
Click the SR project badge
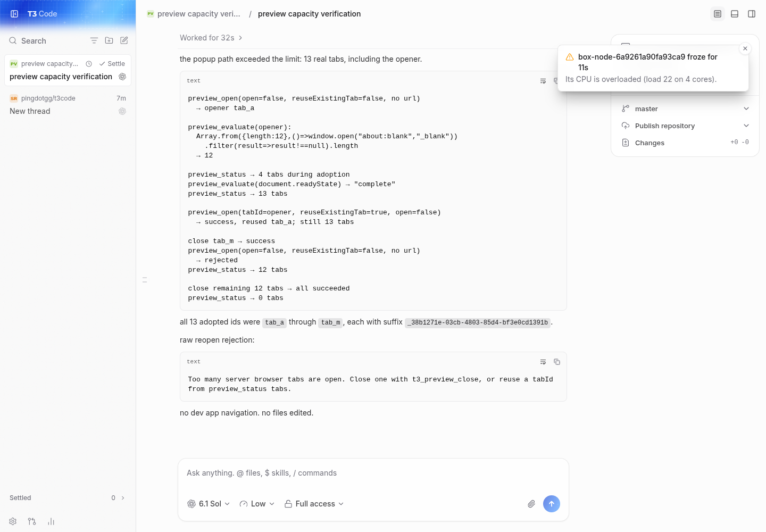click(14, 98)
